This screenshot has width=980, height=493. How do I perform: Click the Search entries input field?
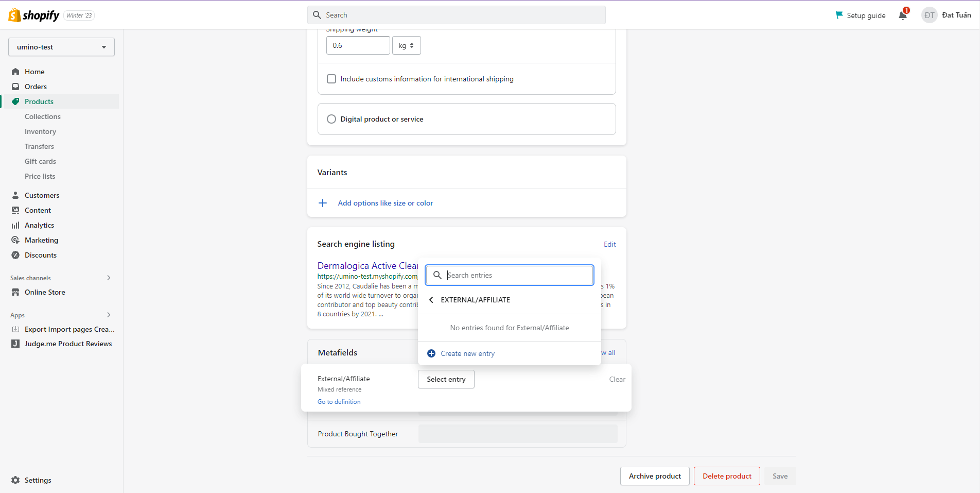coord(517,275)
